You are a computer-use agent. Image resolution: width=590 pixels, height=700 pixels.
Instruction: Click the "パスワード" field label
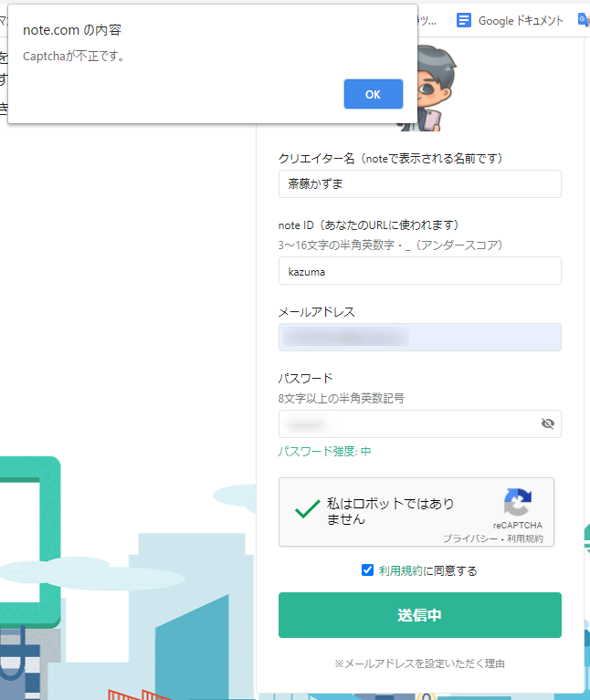(306, 379)
